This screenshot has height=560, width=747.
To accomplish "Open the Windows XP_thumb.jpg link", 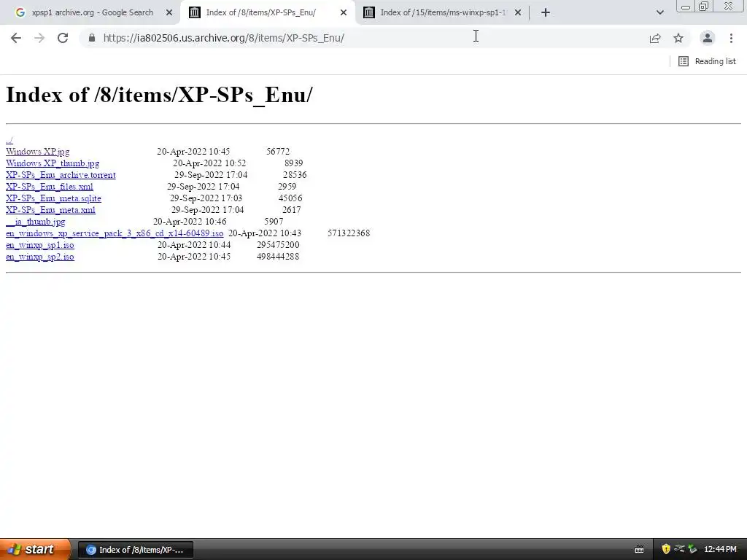I will pos(53,163).
